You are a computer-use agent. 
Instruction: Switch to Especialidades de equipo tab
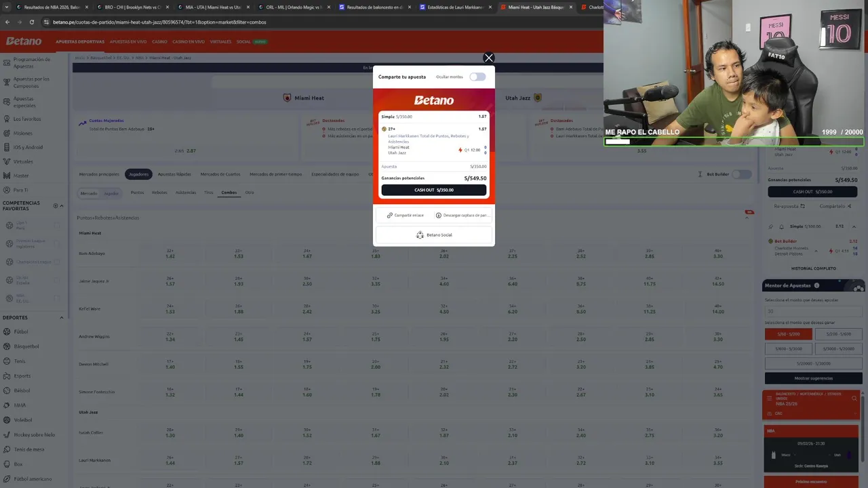[335, 174]
